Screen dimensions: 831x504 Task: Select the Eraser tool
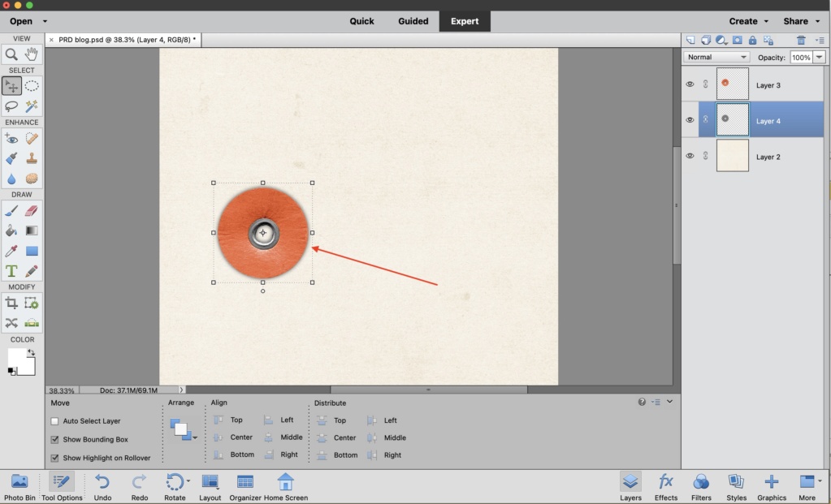click(x=32, y=211)
